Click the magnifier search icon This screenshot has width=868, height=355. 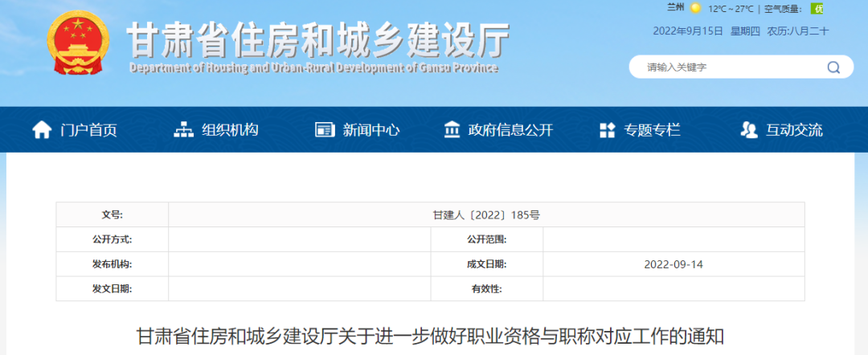833,67
